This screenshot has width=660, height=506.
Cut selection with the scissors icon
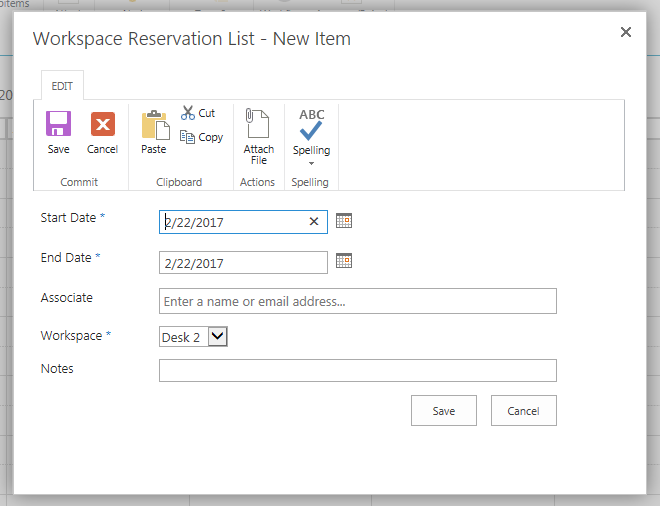tap(188, 113)
